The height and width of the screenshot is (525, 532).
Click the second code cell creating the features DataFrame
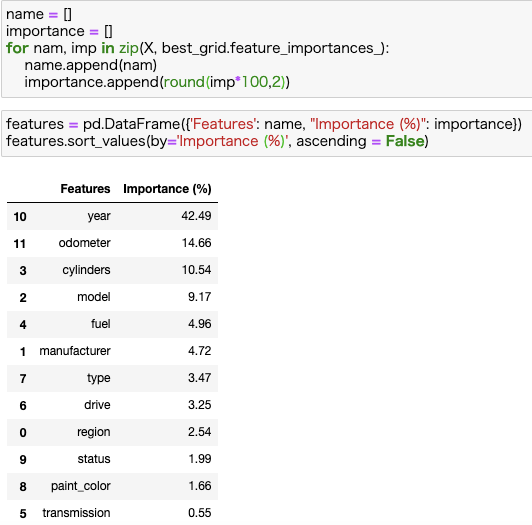click(267, 133)
